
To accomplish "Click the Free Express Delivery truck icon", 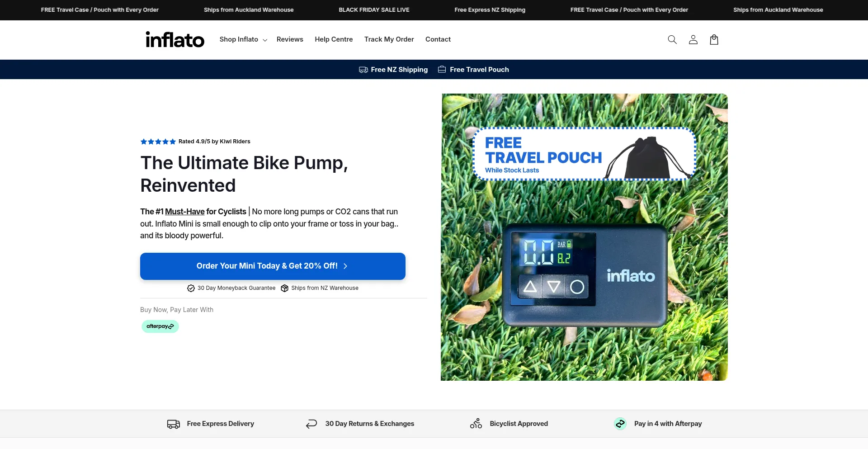I will (174, 424).
